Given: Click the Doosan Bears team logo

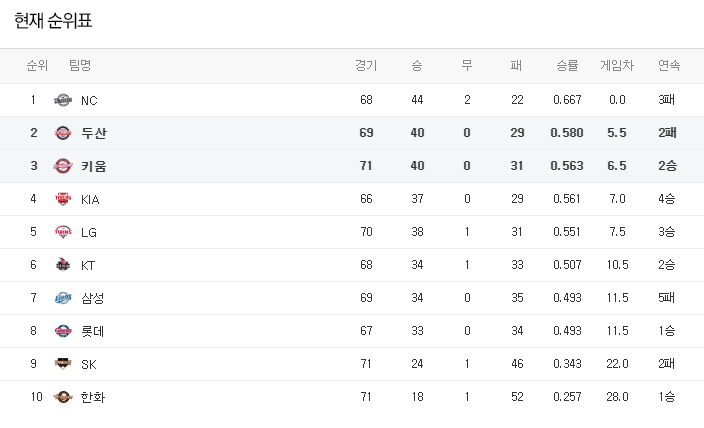Looking at the screenshot, I should pyautogui.click(x=63, y=133).
